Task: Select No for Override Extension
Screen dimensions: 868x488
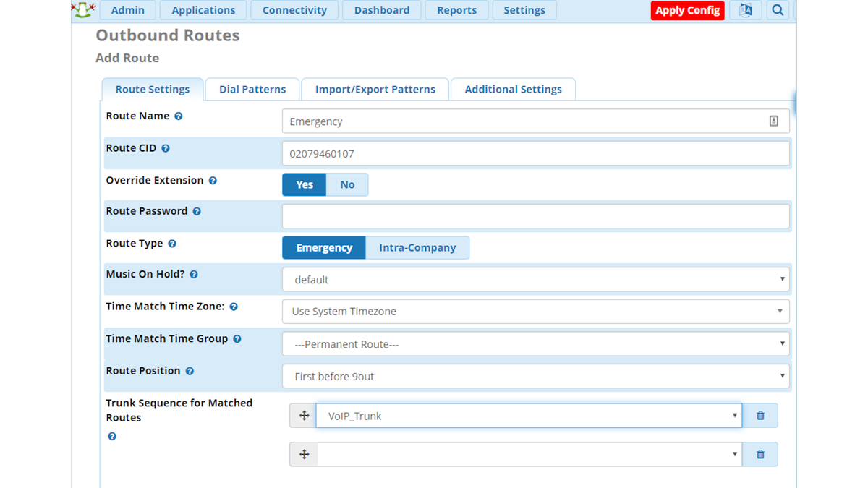Action: [x=347, y=184]
